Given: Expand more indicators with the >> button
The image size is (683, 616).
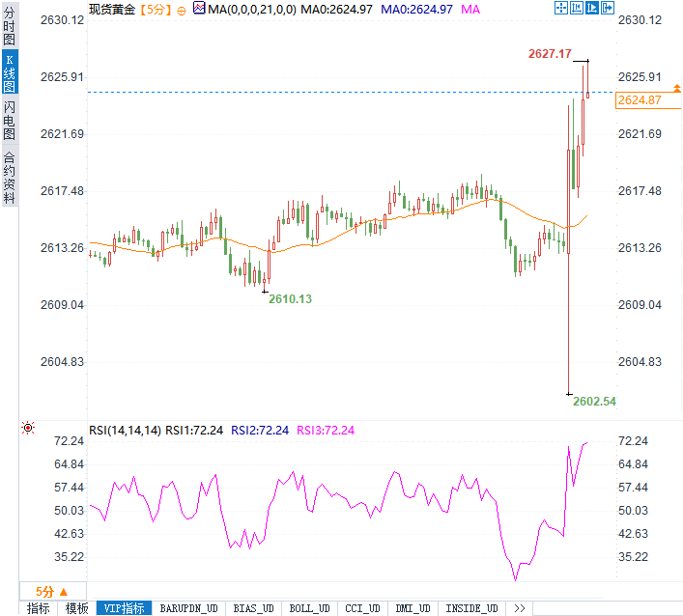Looking at the screenshot, I should (x=520, y=608).
